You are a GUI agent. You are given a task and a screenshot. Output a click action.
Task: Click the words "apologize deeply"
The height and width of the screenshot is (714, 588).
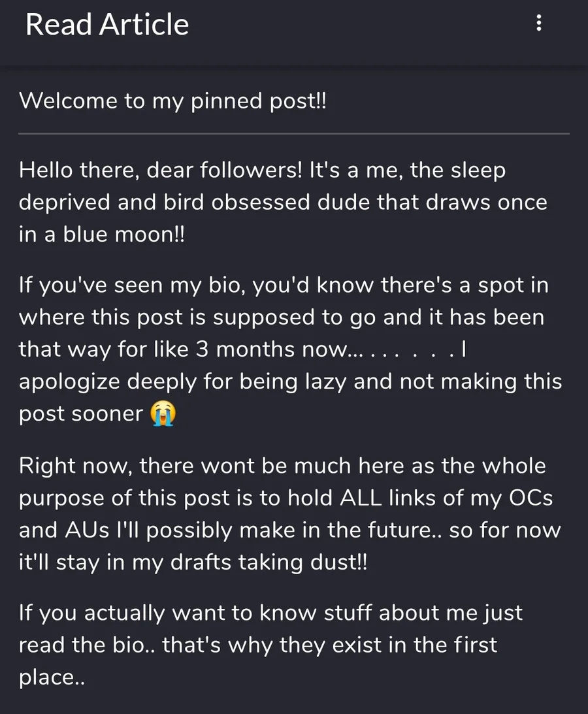tap(100, 381)
